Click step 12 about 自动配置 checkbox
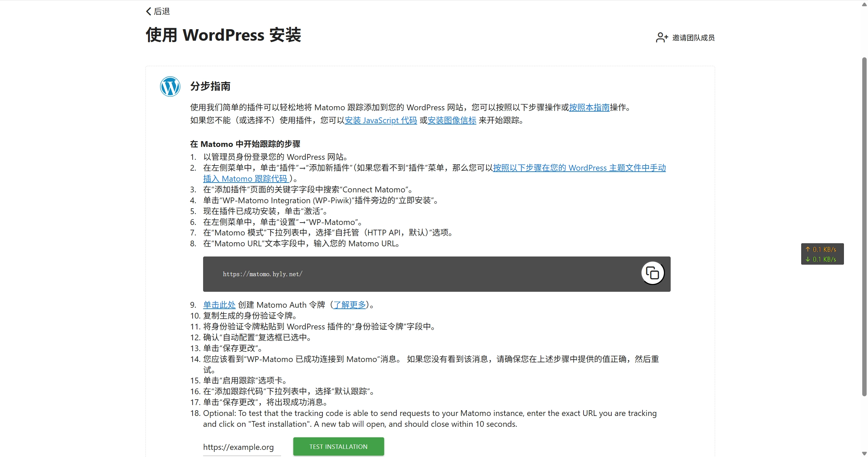 [257, 337]
